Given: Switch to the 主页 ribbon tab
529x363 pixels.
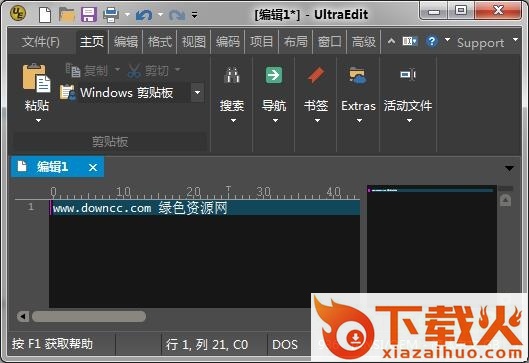Looking at the screenshot, I should tap(92, 42).
